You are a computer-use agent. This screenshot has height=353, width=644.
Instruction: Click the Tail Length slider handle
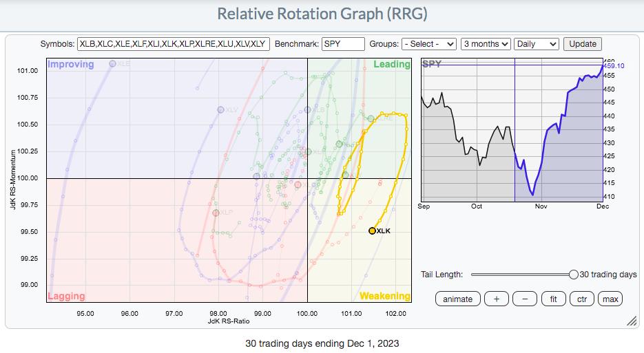click(x=573, y=275)
